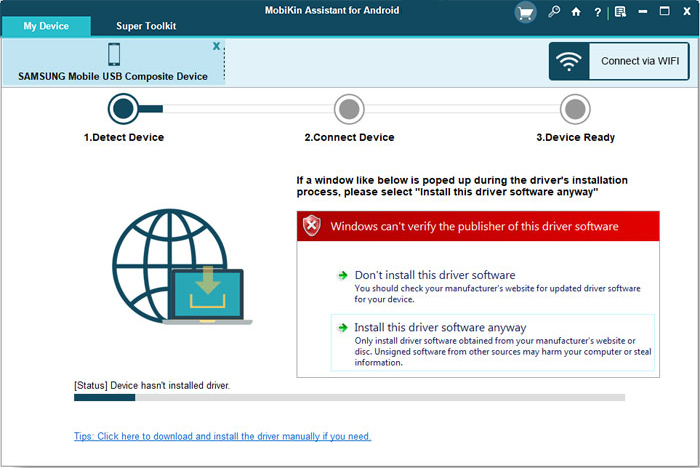Open the Super Toolkit tab
Viewport: 700px width, 468px height.
point(146,26)
